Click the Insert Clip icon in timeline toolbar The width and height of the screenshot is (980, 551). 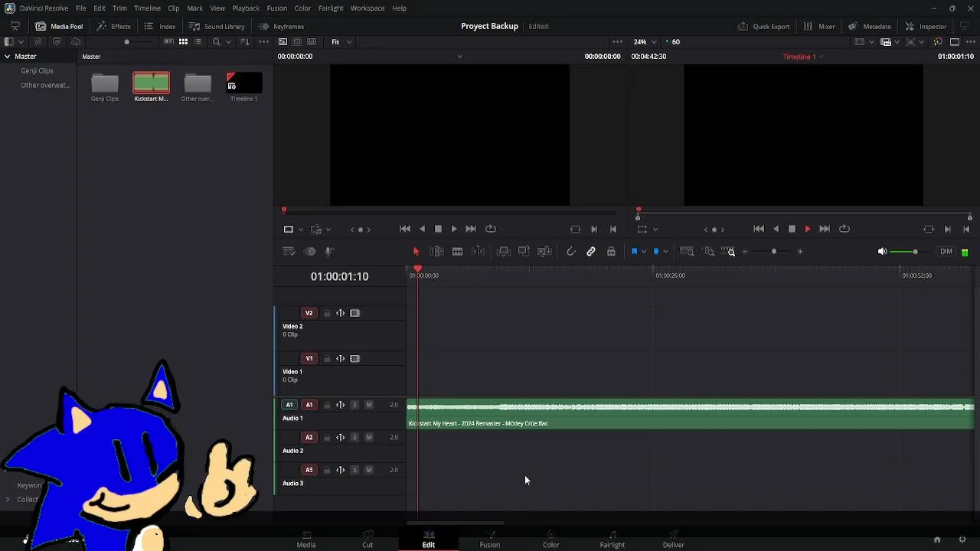tap(503, 252)
